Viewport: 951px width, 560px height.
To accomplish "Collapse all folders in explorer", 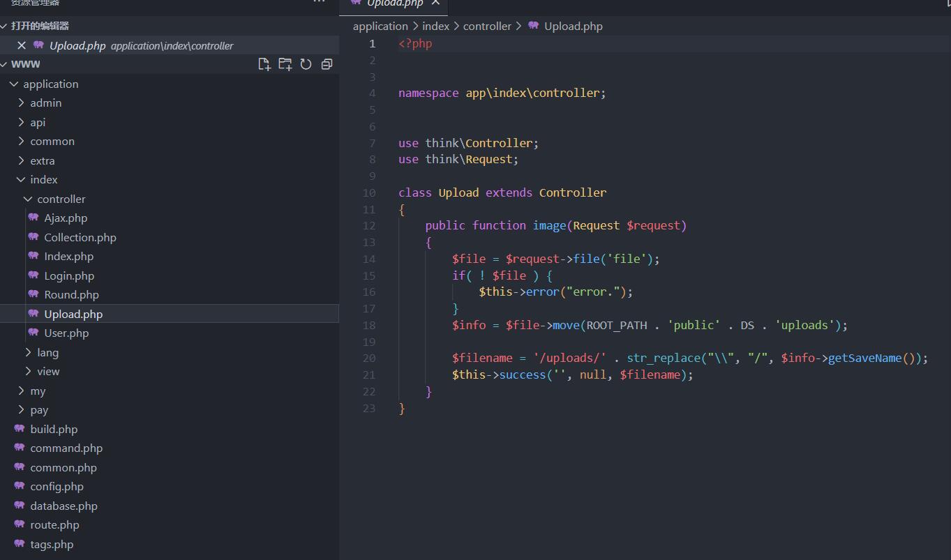I will coord(327,64).
